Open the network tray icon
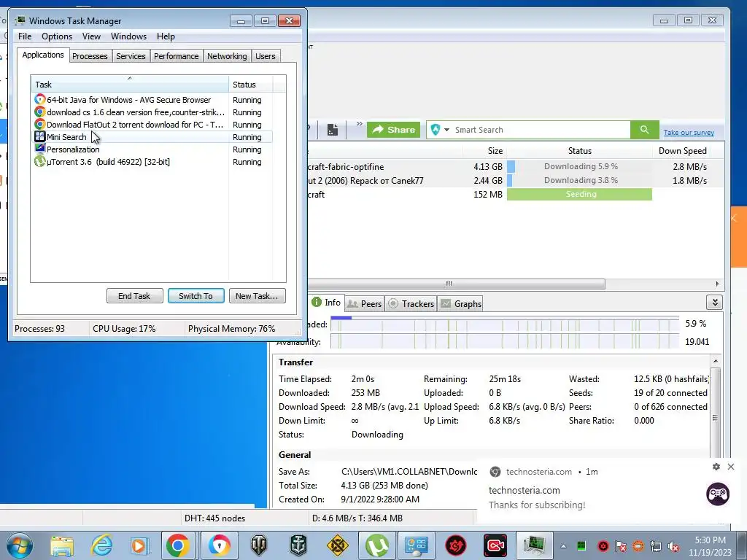Image resolution: width=747 pixels, height=560 pixels. (656, 546)
